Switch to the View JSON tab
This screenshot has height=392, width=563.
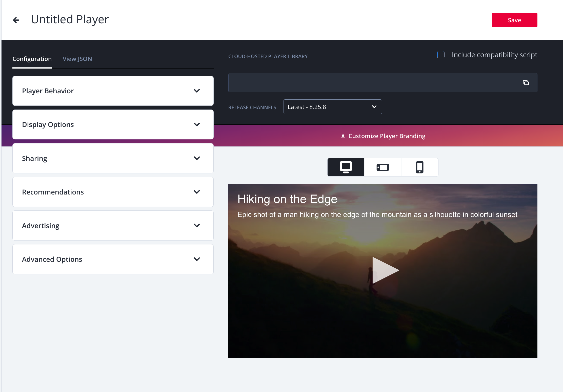coord(77,59)
